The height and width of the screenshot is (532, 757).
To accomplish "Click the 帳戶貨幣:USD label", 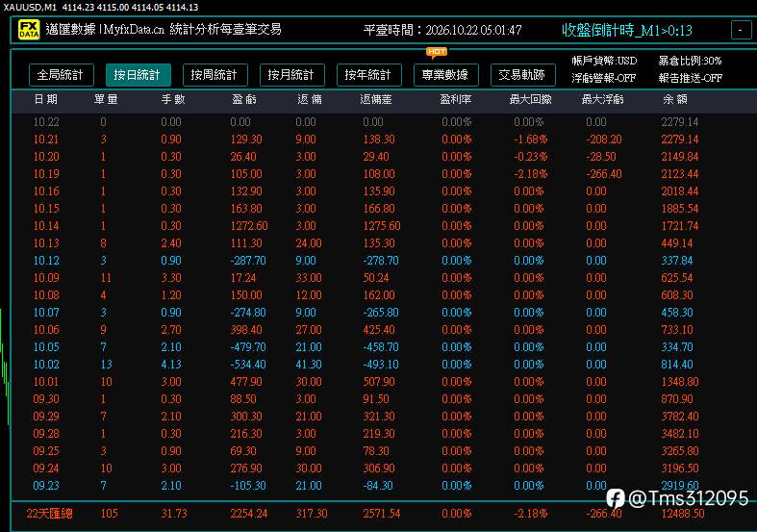I will tap(604, 61).
